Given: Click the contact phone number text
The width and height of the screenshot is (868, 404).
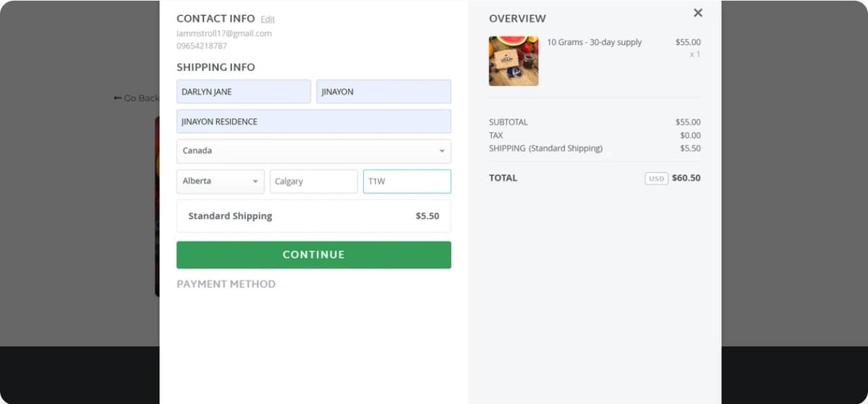Looking at the screenshot, I should [202, 46].
